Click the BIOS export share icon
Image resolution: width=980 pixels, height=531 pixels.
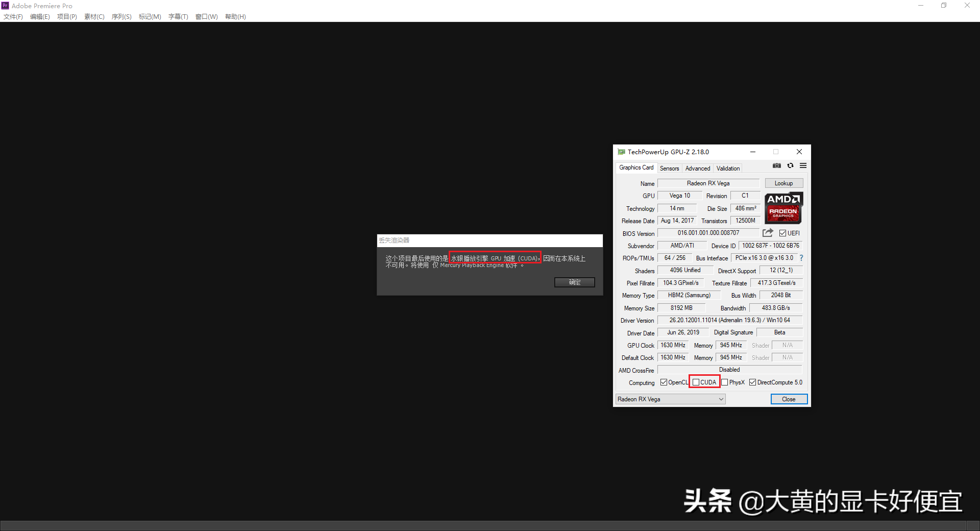(768, 233)
